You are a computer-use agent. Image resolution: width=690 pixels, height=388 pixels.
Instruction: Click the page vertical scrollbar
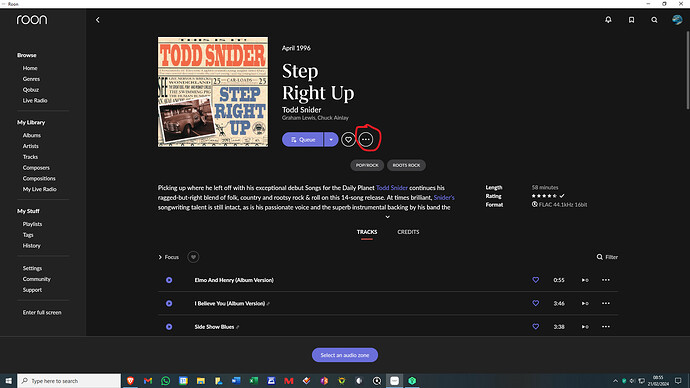(687, 70)
